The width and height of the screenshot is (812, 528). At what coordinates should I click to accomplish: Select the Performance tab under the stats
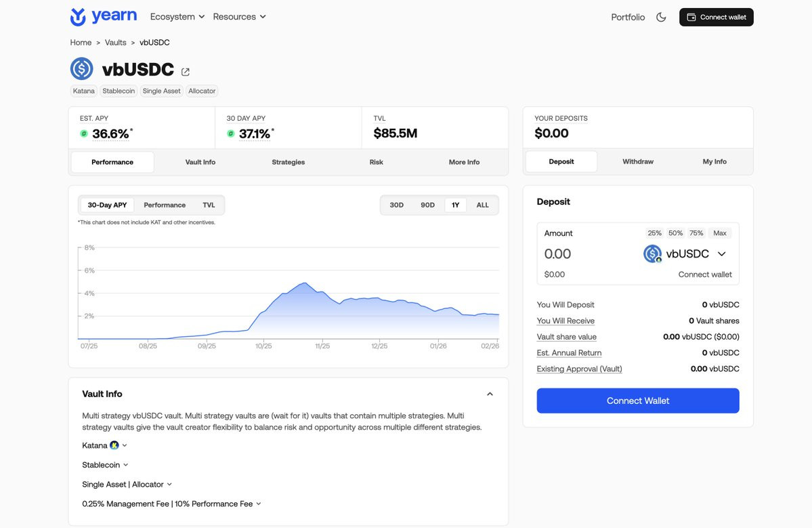112,162
